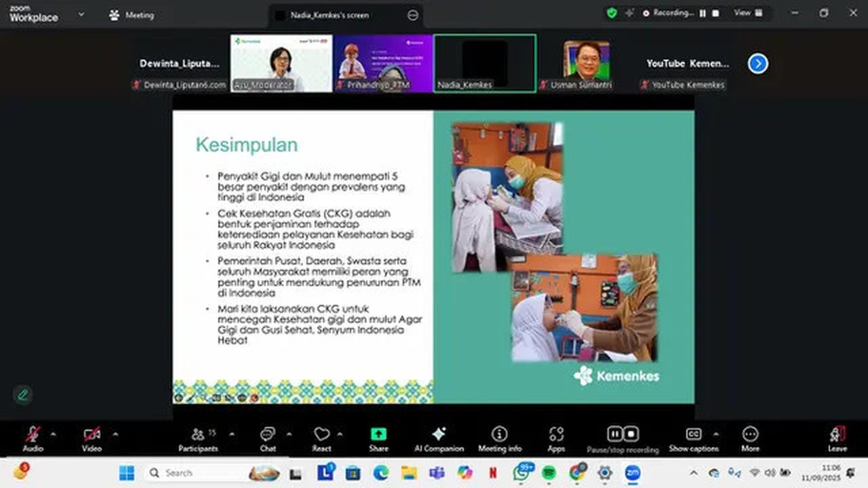Expand options arrow beside Participants
This screenshot has height=488, width=868.
232,434
